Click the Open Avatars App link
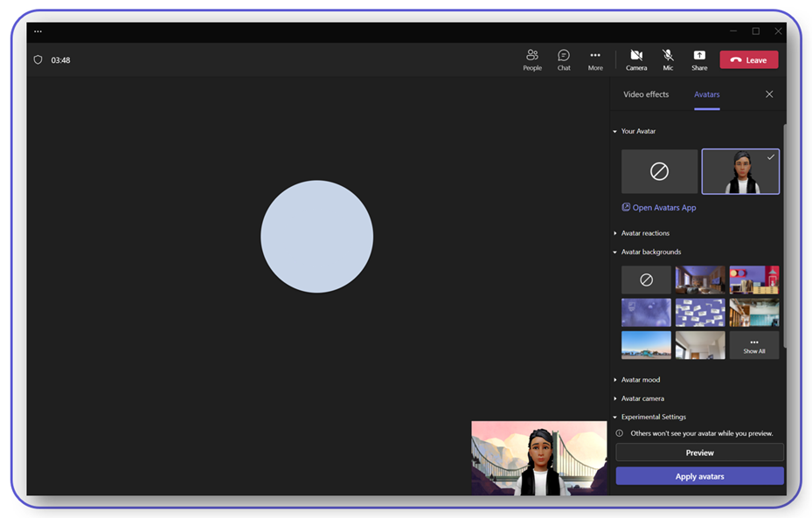 coord(663,208)
